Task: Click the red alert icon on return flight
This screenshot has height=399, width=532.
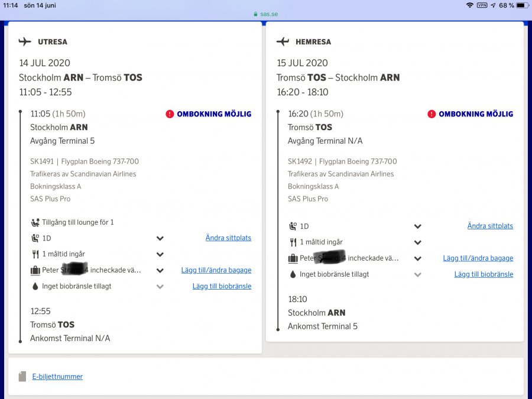Action: pyautogui.click(x=432, y=114)
